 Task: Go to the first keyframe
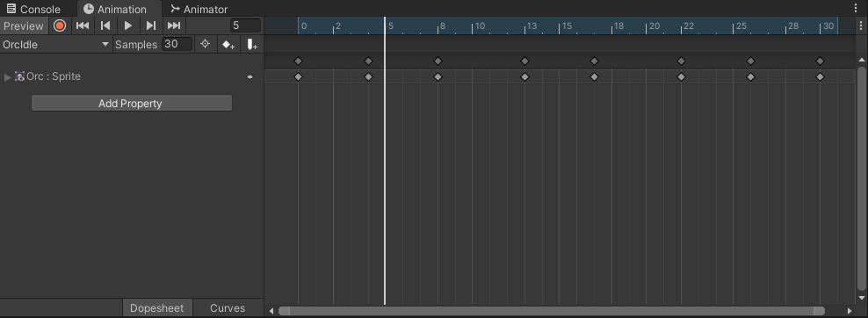(x=83, y=25)
